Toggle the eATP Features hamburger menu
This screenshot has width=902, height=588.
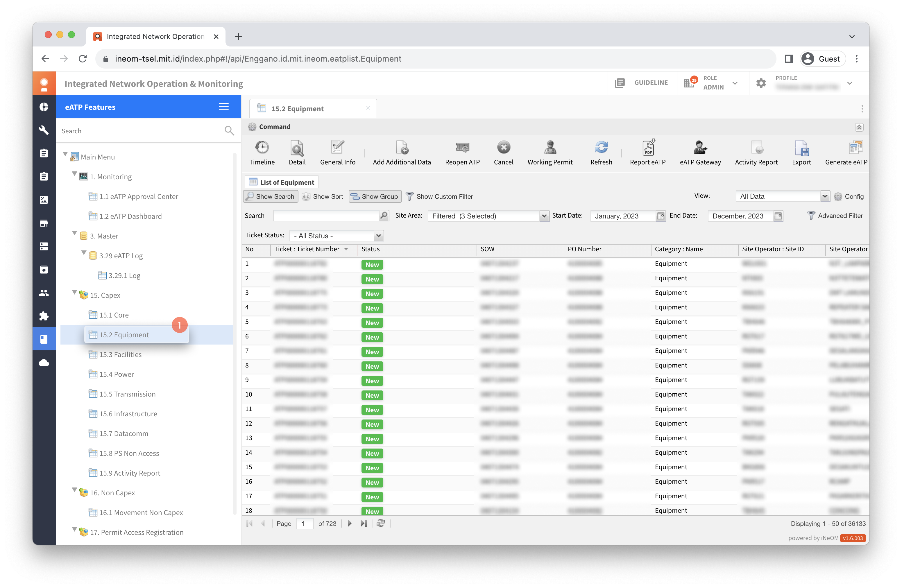click(x=223, y=106)
